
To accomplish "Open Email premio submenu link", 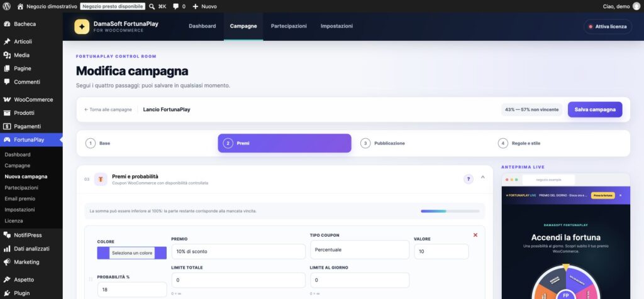I will pyautogui.click(x=19, y=198).
